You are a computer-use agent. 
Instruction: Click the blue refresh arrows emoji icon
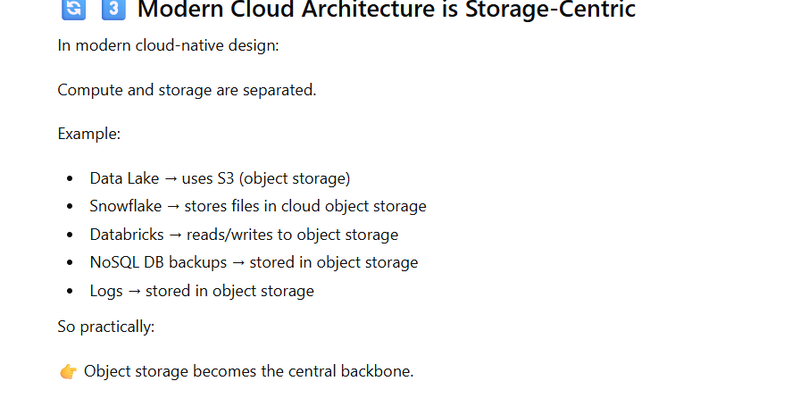click(x=73, y=10)
